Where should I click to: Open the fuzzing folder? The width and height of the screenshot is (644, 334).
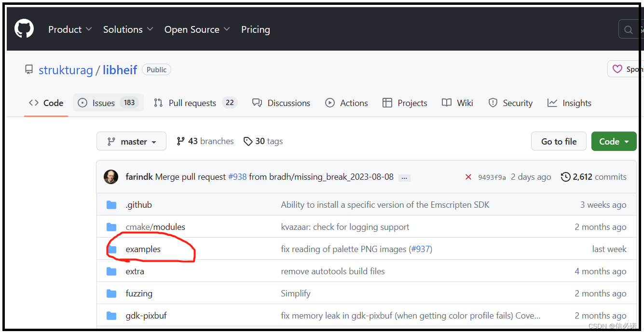[x=139, y=294]
